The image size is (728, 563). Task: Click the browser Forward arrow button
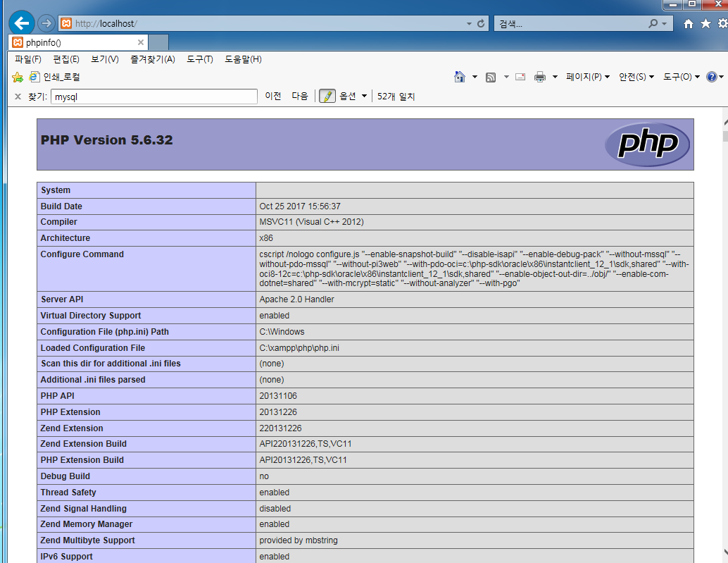(x=46, y=23)
